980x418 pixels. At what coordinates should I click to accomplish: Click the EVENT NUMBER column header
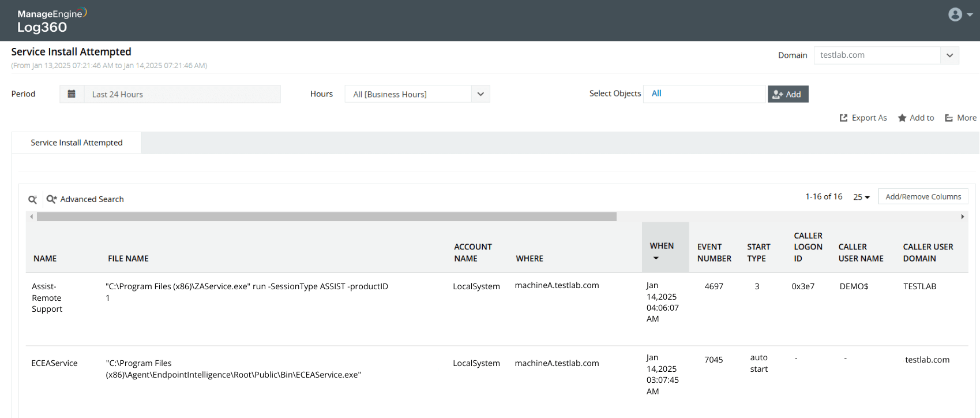[714, 252]
